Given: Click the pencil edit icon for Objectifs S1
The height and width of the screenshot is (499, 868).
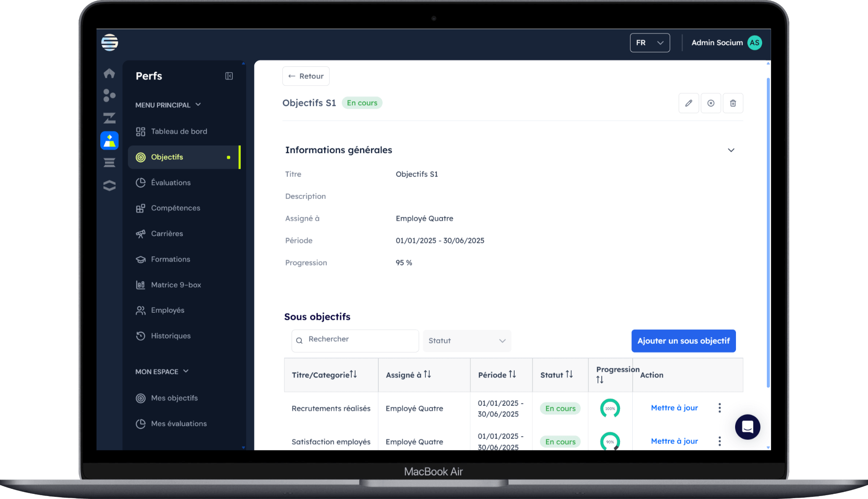Looking at the screenshot, I should [689, 103].
